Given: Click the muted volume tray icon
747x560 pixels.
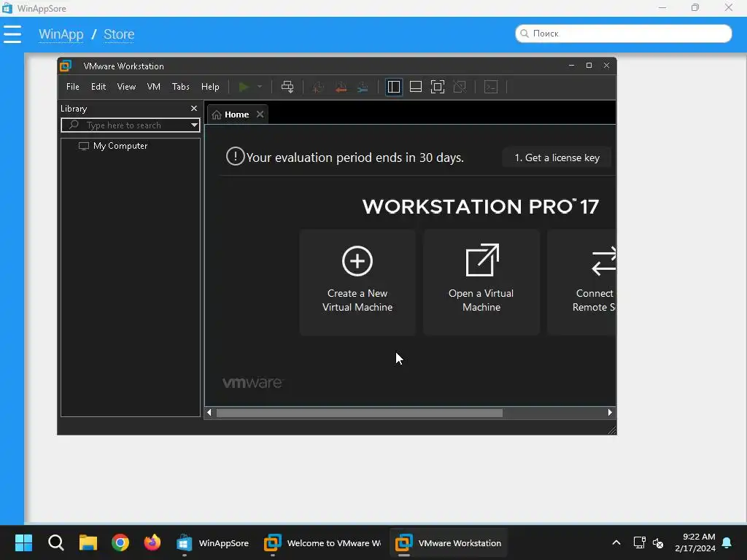Looking at the screenshot, I should point(658,542).
